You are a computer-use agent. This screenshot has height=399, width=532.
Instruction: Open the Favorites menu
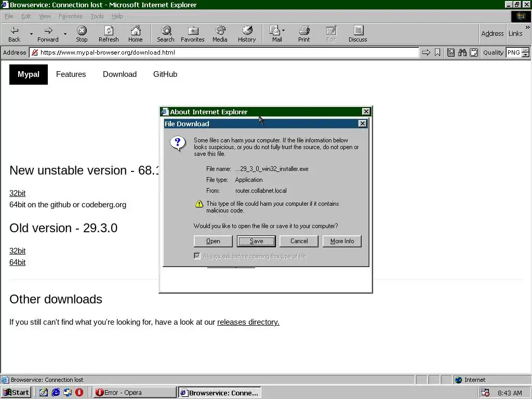(x=70, y=16)
